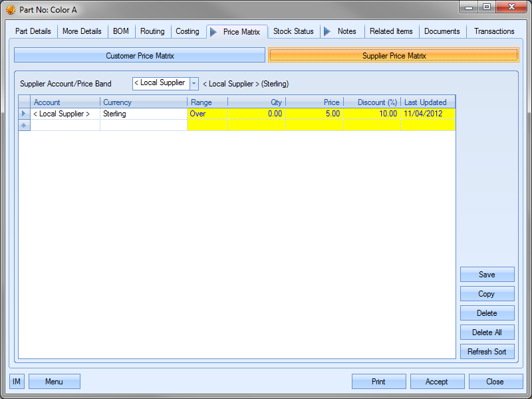Click the Discount (%) cell showing 10.00
The image size is (532, 399).
[372, 114]
